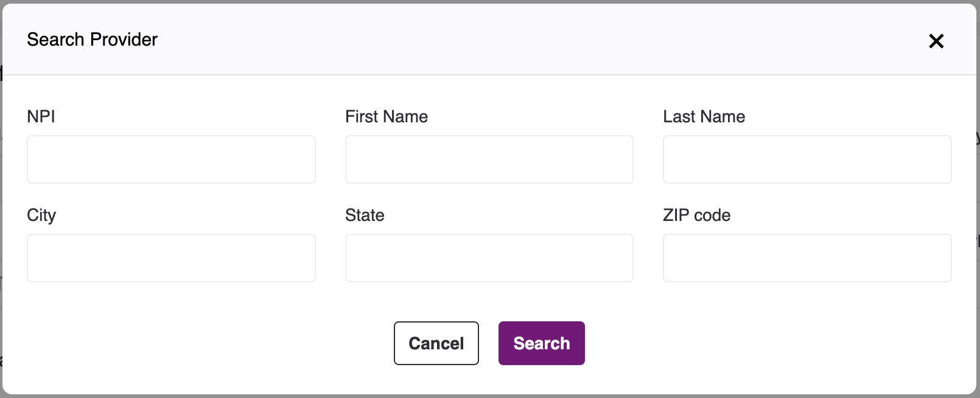
Task: Select the Last Name input field
Action: (807, 159)
